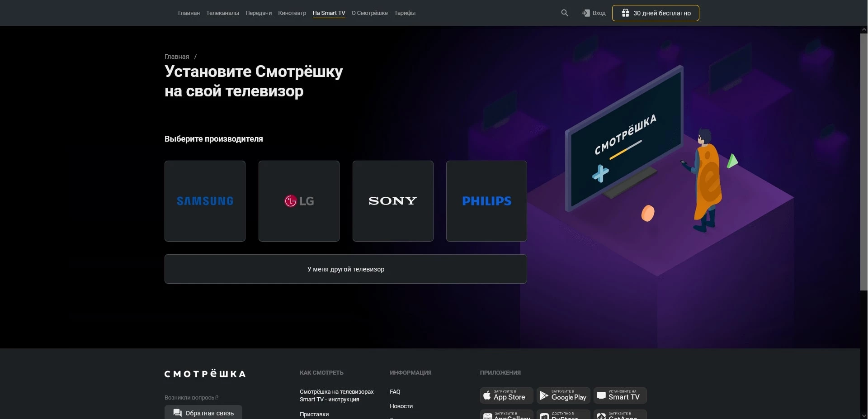The width and height of the screenshot is (868, 419).
Task: Click У меня другой телевизор button
Action: click(345, 269)
